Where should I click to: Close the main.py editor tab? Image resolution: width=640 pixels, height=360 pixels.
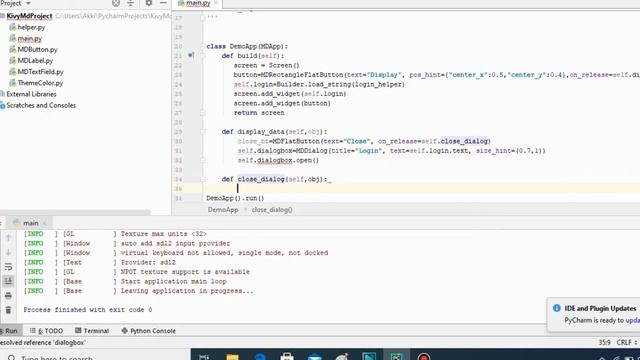point(216,3)
